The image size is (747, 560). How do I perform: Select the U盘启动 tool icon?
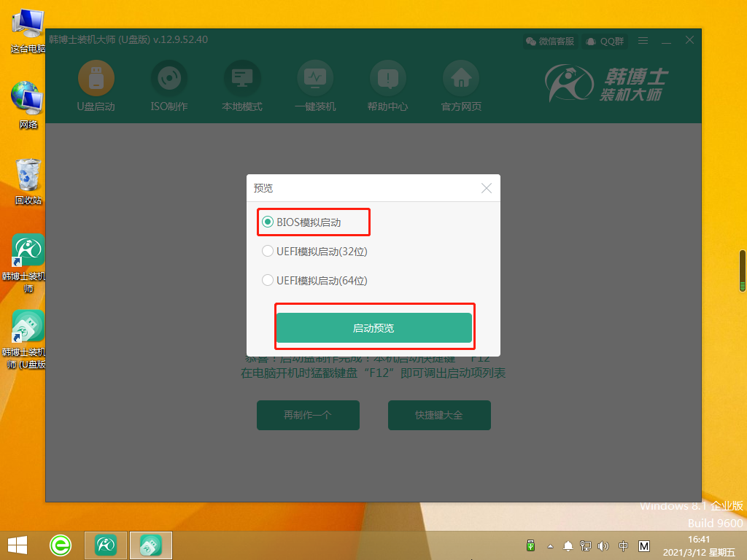[x=96, y=79]
